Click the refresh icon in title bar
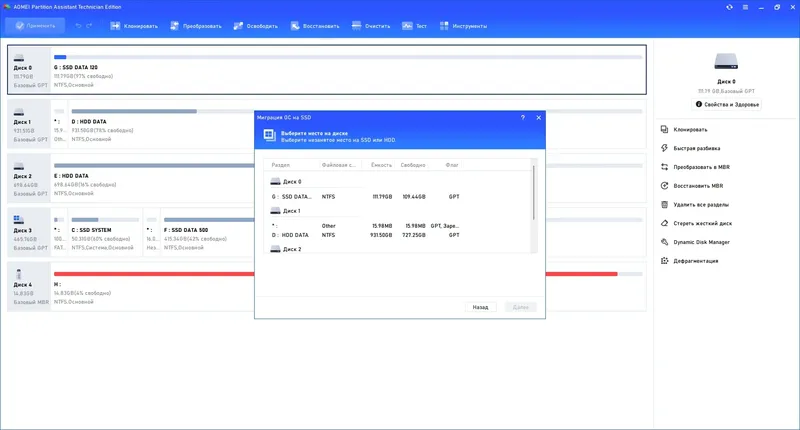This screenshot has width=800, height=430. click(730, 7)
